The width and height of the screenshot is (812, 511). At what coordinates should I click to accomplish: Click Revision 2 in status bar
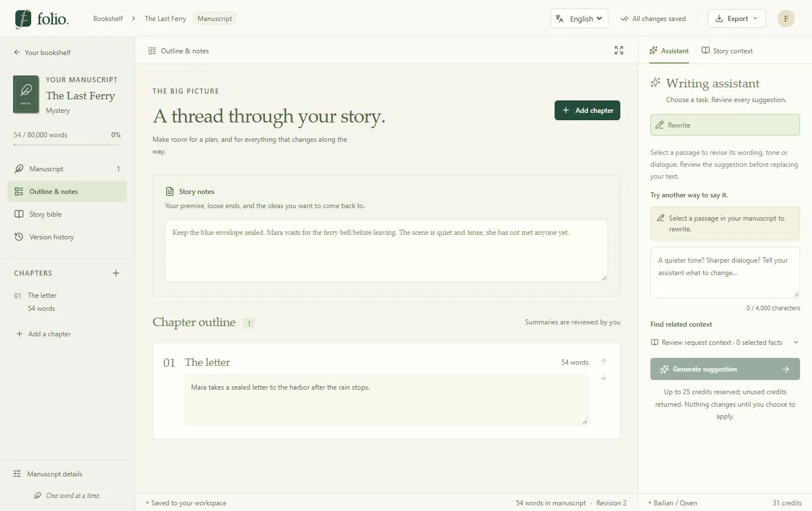pyautogui.click(x=611, y=503)
